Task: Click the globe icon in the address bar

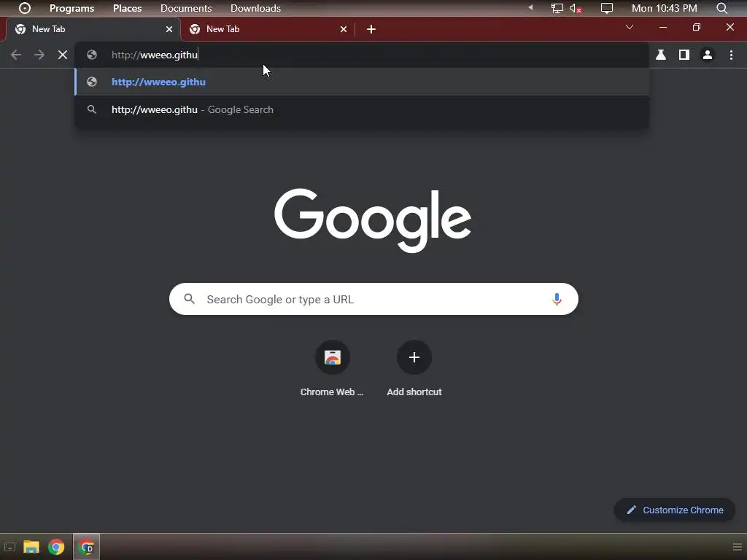Action: click(x=92, y=55)
